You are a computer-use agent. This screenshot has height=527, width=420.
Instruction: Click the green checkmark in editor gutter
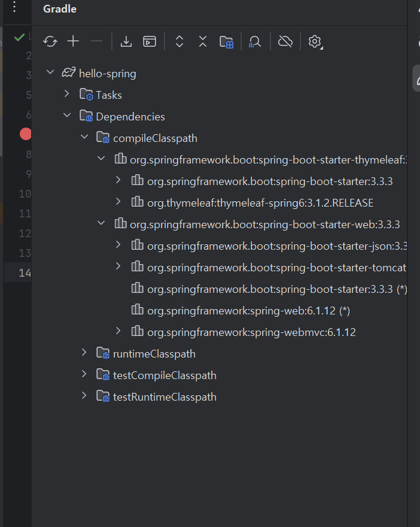coord(20,37)
